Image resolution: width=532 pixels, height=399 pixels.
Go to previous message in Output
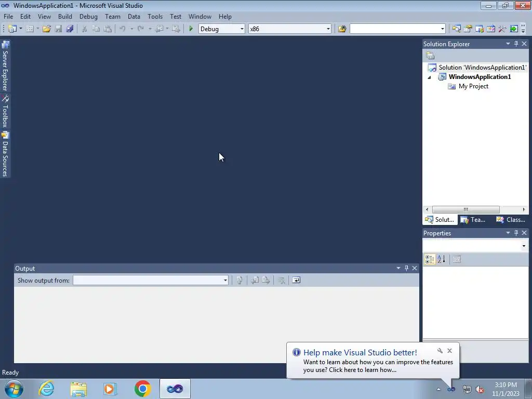(255, 280)
